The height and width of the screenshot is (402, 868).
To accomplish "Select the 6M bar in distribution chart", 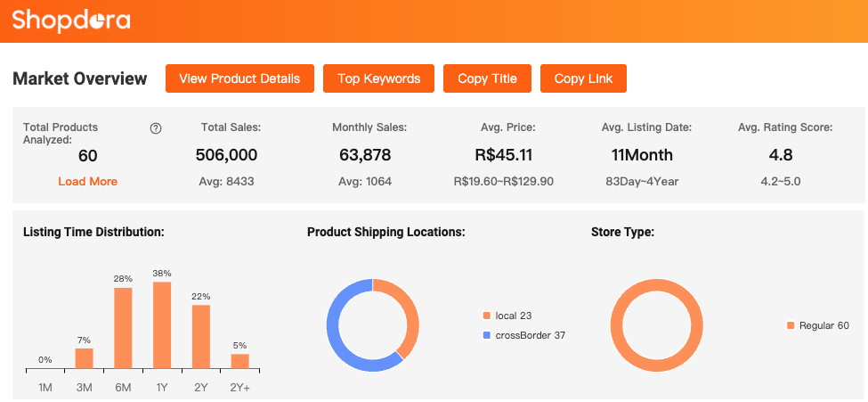I will 123,328.
